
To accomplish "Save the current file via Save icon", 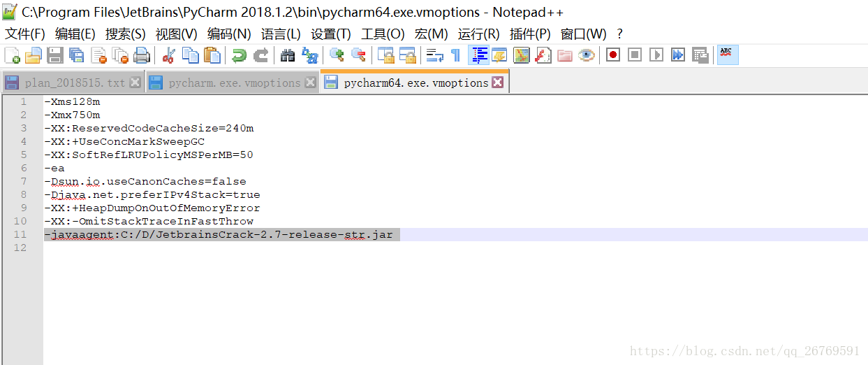I will pyautogui.click(x=55, y=55).
